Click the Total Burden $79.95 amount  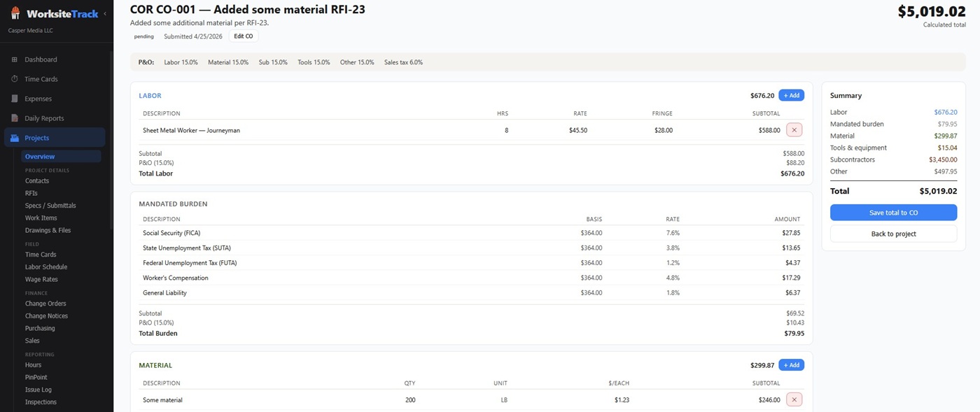[794, 334]
